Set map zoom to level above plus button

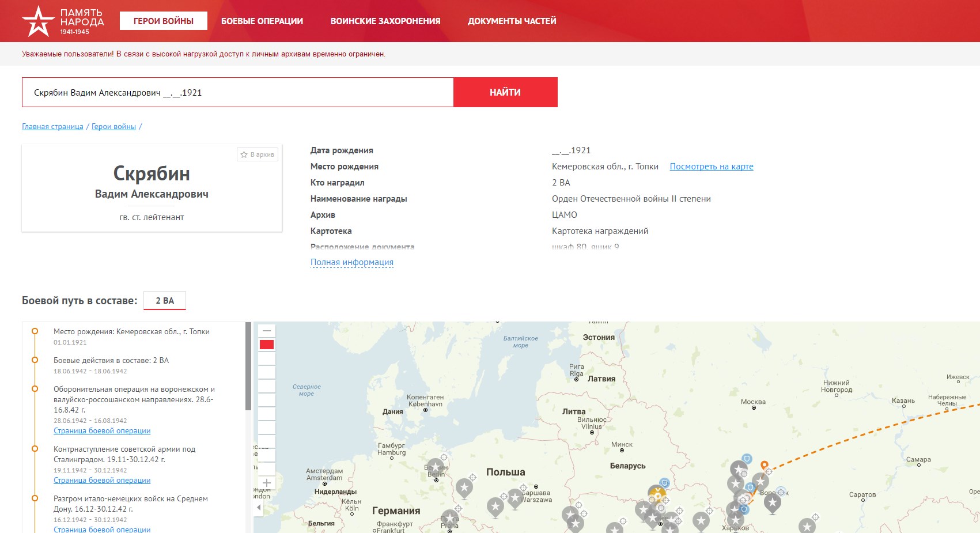point(267,469)
